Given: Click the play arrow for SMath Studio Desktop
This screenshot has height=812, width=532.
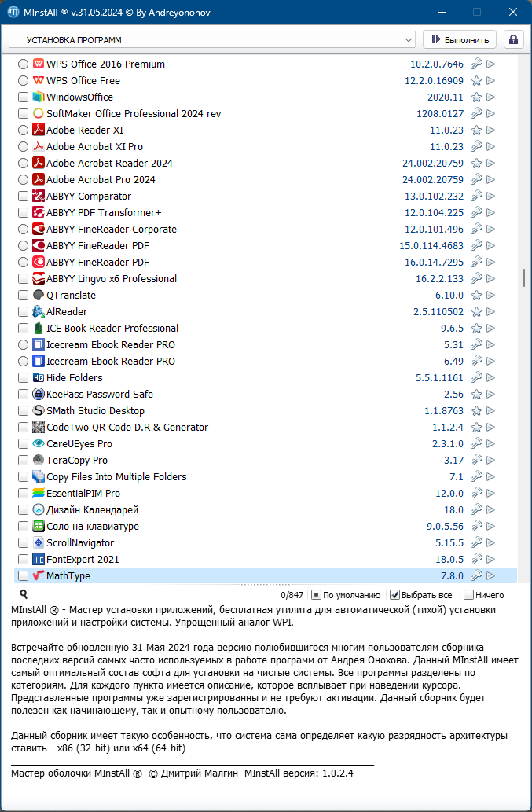Looking at the screenshot, I should (x=491, y=410).
